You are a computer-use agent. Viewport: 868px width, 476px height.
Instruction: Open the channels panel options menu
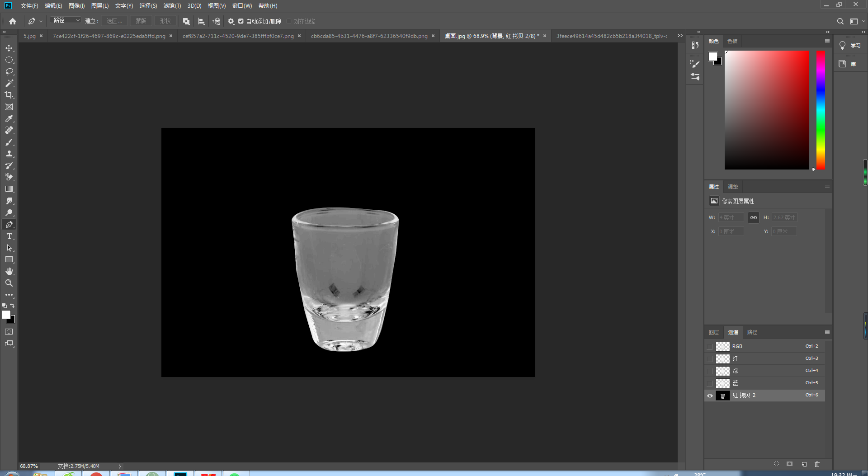[827, 332]
